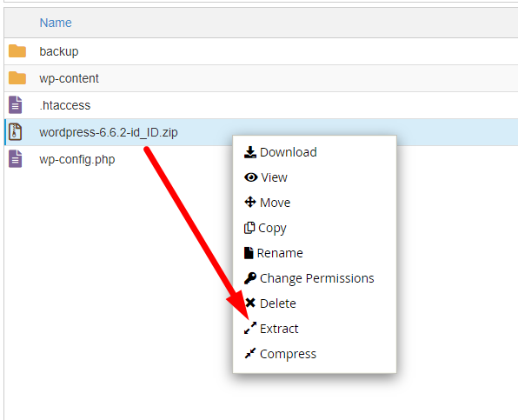Click the key icon for Change Permissions

coord(250,278)
